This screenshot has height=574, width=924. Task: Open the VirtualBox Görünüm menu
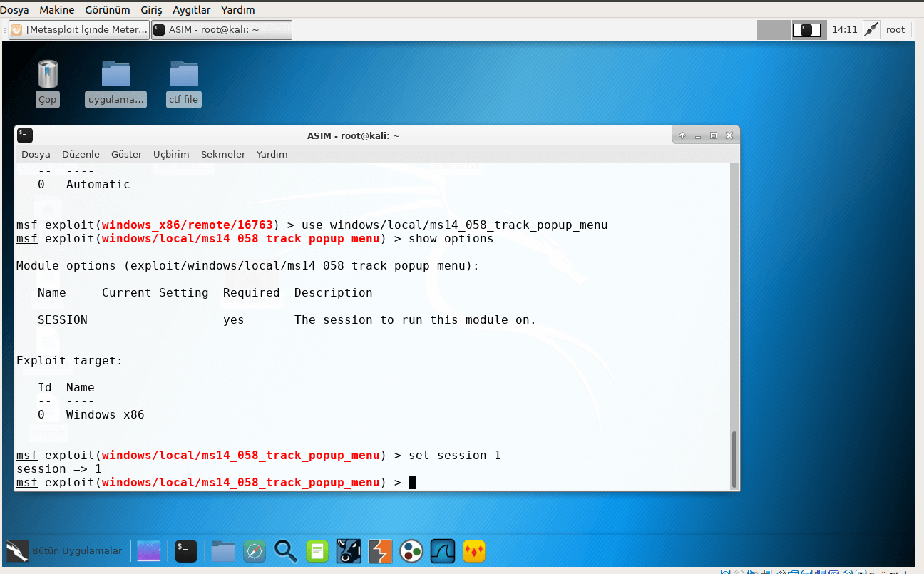pos(108,10)
